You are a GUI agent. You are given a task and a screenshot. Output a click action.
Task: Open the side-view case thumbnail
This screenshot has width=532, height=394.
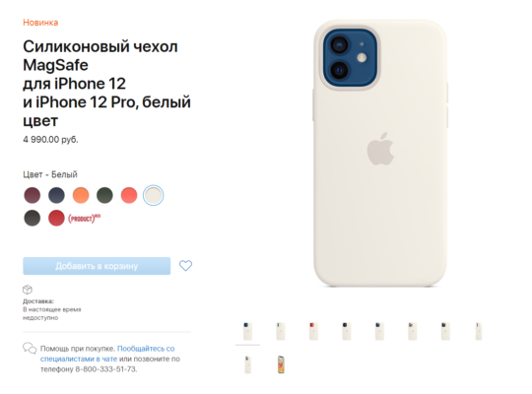[x=479, y=331]
